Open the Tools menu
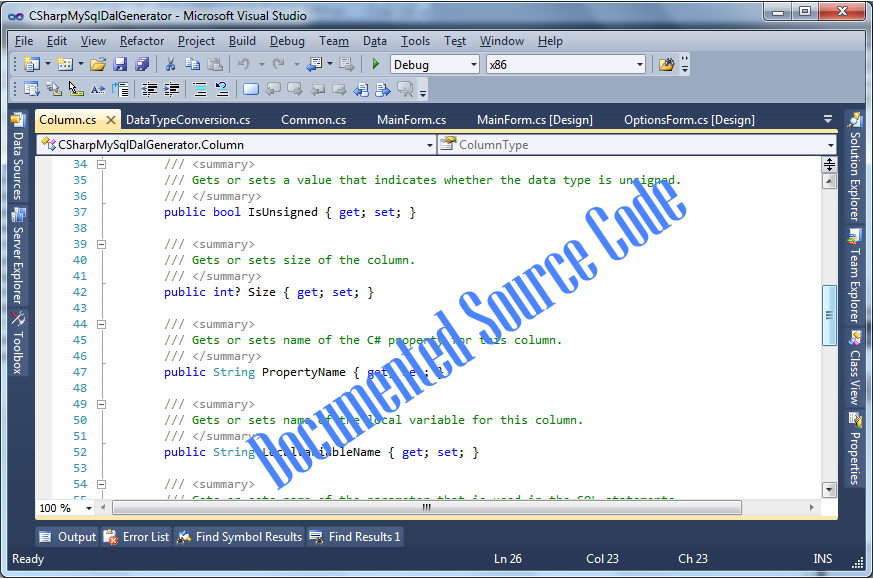Image resolution: width=873 pixels, height=579 pixels. (415, 41)
